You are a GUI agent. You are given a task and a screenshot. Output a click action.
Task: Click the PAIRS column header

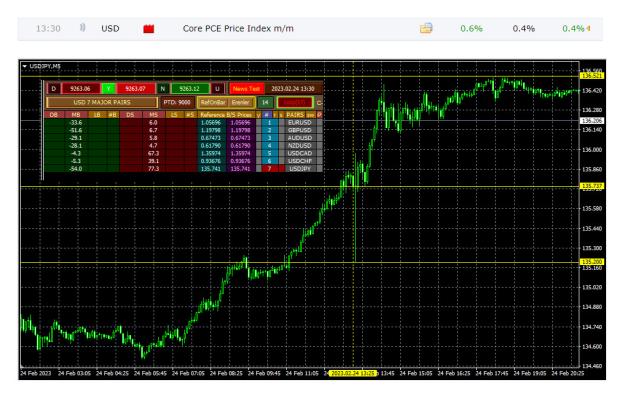tap(295, 115)
